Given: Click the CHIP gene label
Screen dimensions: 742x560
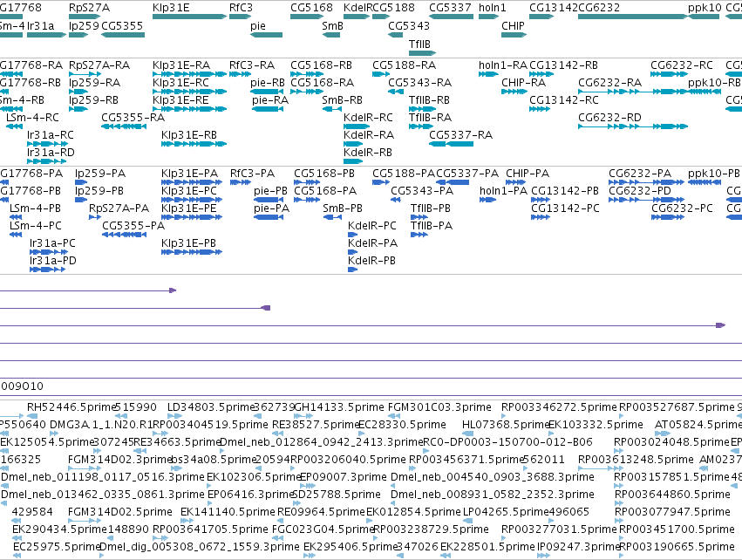Looking at the screenshot, I should tap(513, 25).
